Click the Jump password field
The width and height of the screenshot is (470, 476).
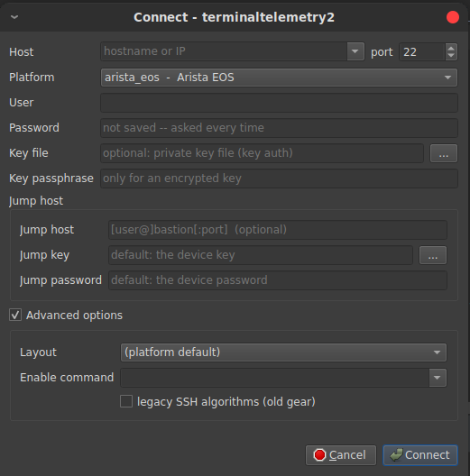pos(277,280)
